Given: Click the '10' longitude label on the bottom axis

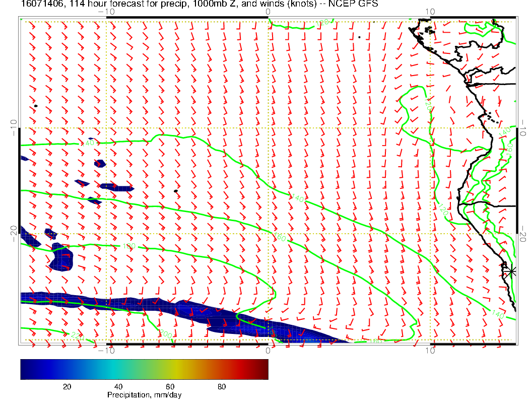Looking at the screenshot, I should (430, 351).
